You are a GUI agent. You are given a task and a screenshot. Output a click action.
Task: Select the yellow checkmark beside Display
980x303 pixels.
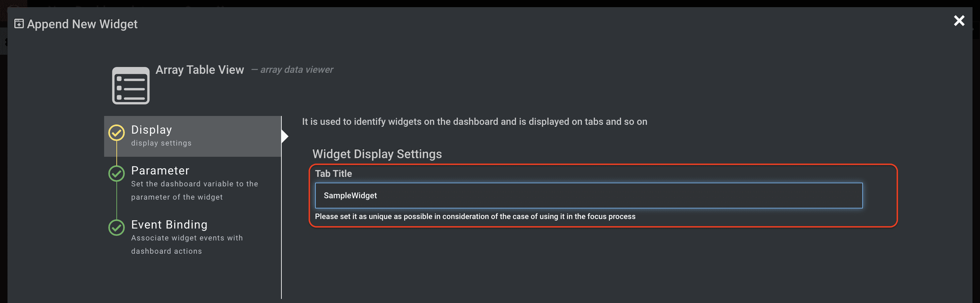coord(116,133)
